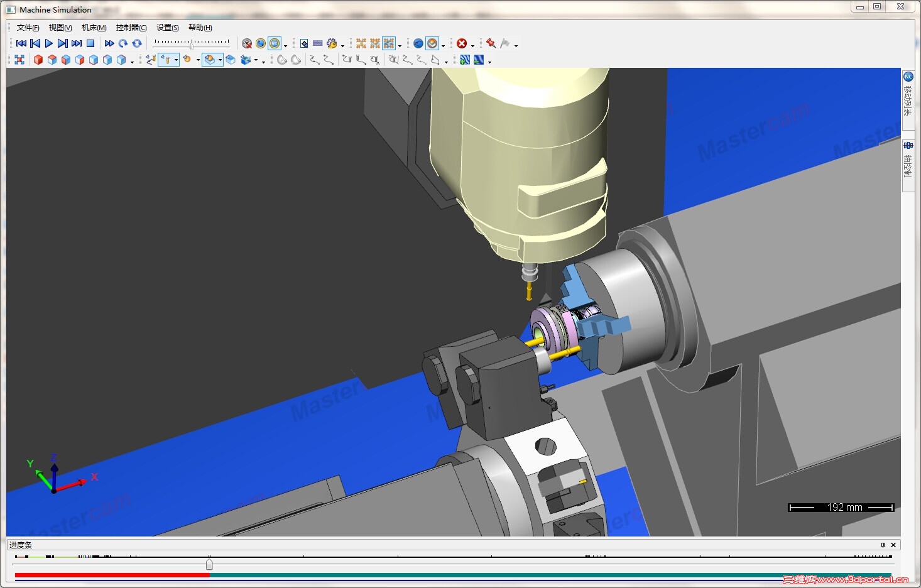Expand dropdown after the cube view icons
Image resolution: width=921 pixels, height=588 pixels.
pos(132,62)
